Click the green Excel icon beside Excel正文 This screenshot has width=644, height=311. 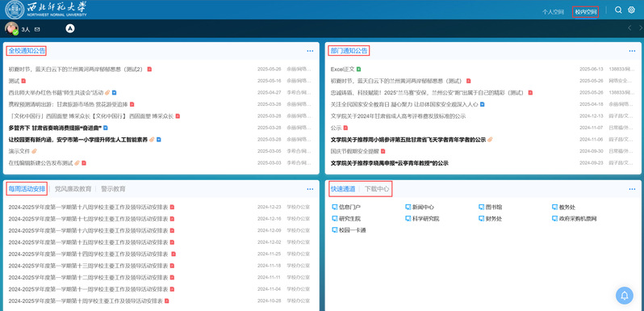358,69
